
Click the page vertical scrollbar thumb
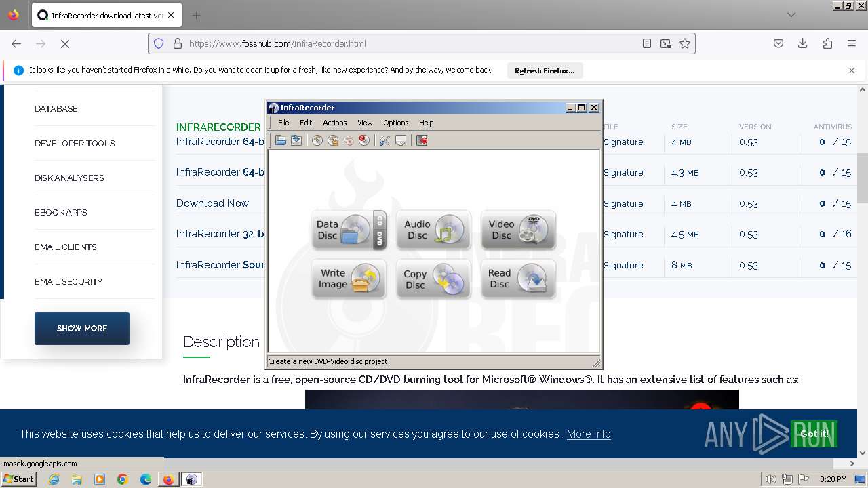click(863, 178)
